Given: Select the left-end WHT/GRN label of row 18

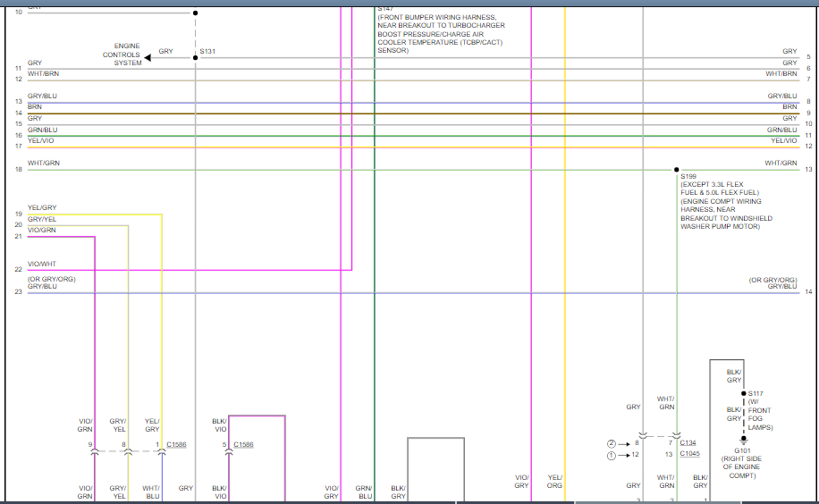Looking at the screenshot, I should 44,163.
